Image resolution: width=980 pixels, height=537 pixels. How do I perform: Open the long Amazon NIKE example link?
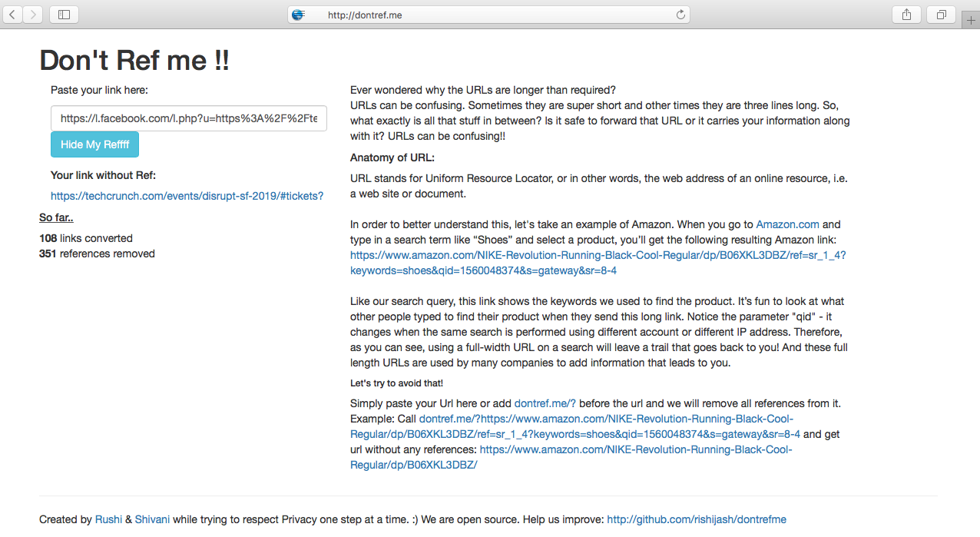click(x=598, y=263)
